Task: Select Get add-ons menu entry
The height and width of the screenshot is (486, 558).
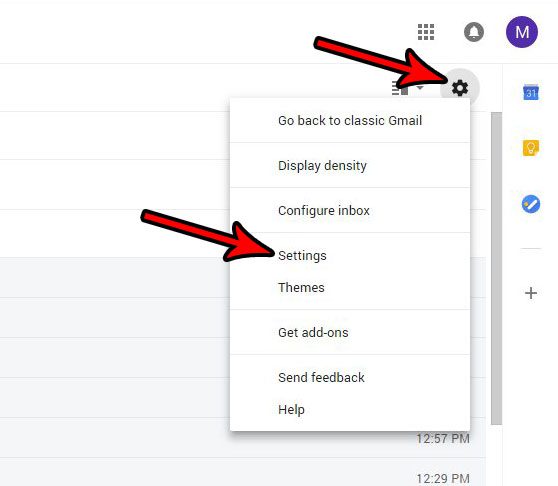Action: coord(350,332)
